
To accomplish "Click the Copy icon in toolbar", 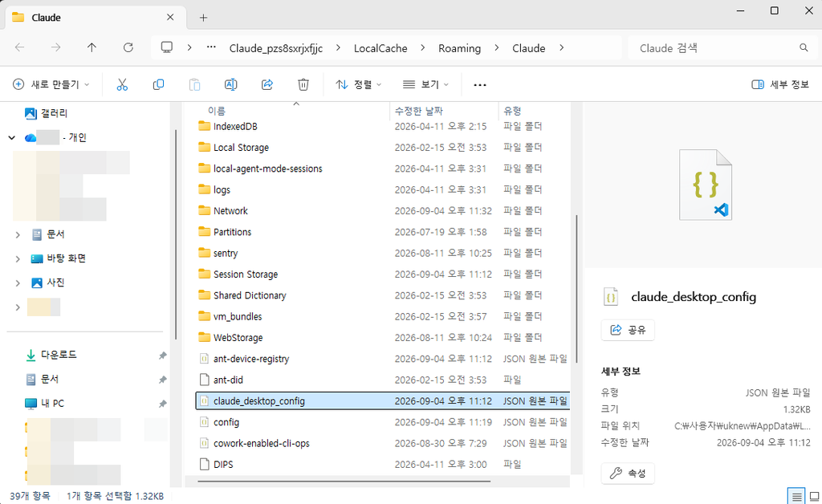I will point(158,84).
